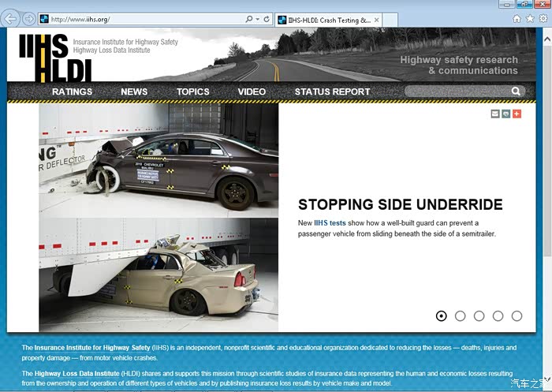Open Highway Loss Data Institute link
Image resolution: width=552 pixels, height=392 pixels.
[77, 374]
